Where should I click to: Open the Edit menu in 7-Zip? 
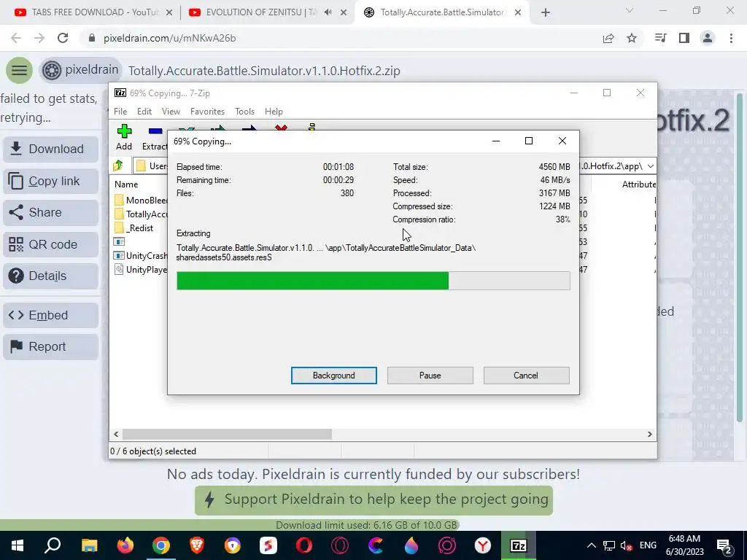pos(144,112)
